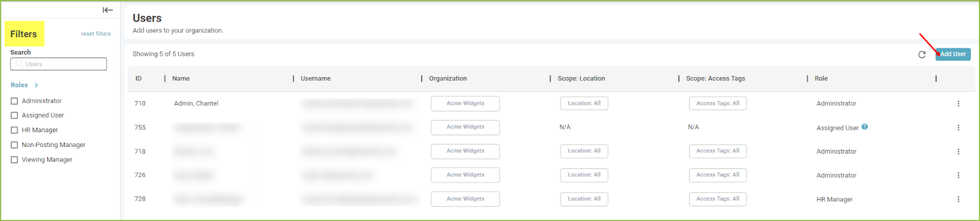Select Acme Widgets tag in row 710

click(465, 103)
